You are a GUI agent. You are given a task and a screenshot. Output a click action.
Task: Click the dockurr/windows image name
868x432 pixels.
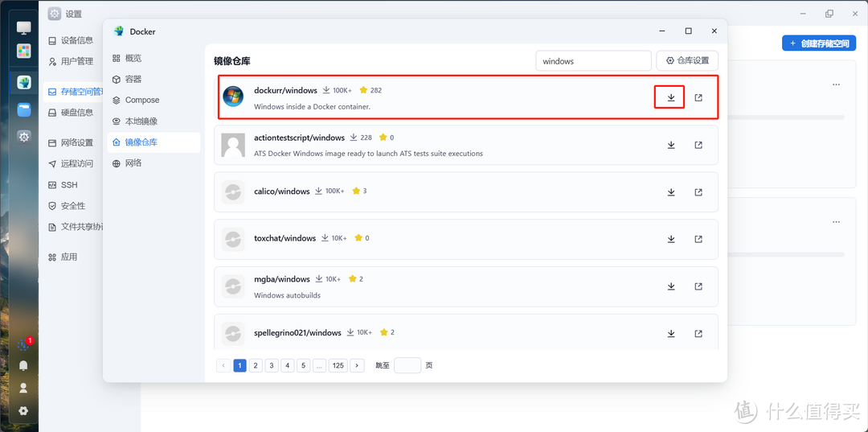(x=285, y=90)
